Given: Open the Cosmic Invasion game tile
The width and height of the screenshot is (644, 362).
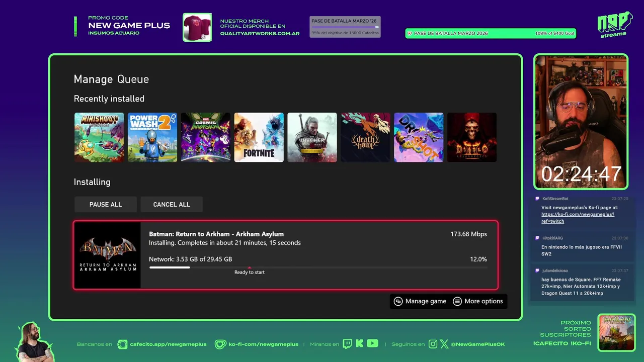Looking at the screenshot, I should click(206, 137).
